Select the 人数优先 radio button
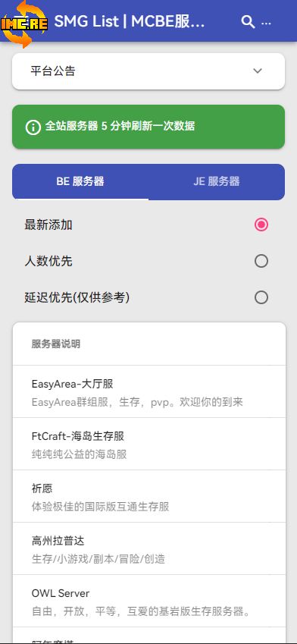Image resolution: width=297 pixels, height=644 pixels. 261,261
